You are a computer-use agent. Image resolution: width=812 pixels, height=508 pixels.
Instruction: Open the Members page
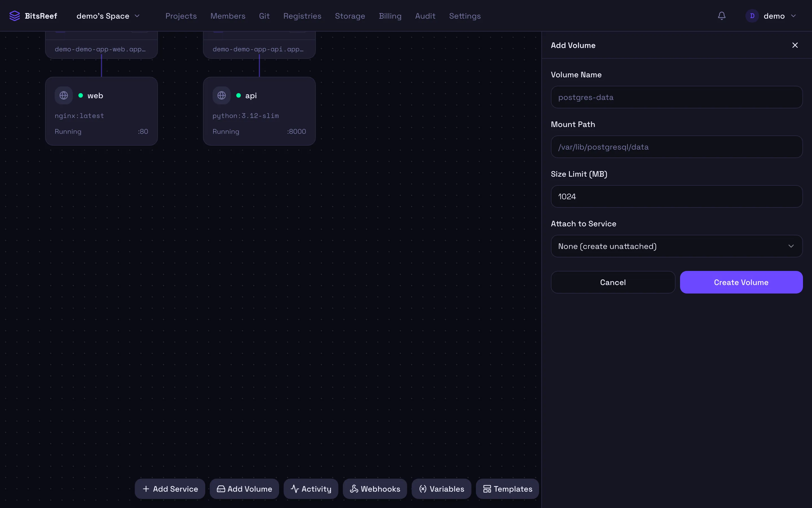point(228,16)
